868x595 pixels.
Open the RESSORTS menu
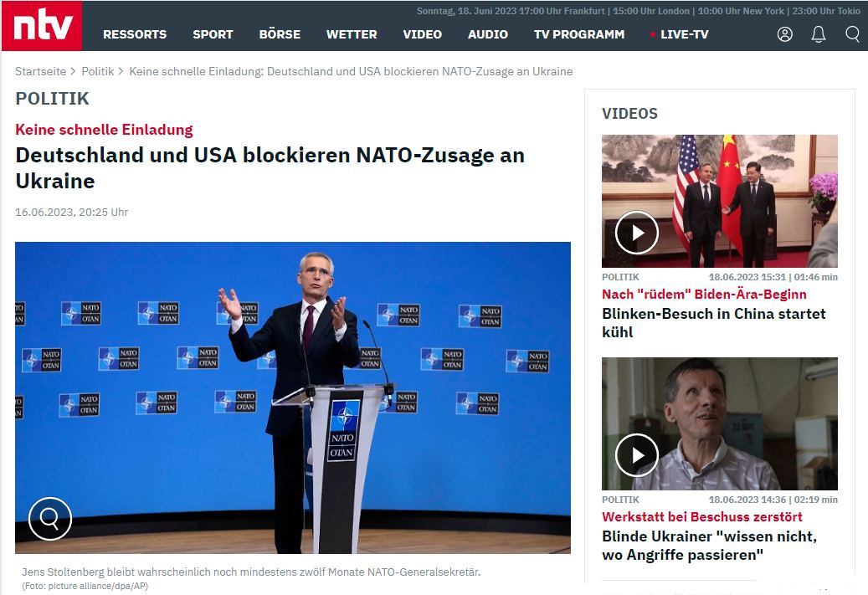(135, 34)
